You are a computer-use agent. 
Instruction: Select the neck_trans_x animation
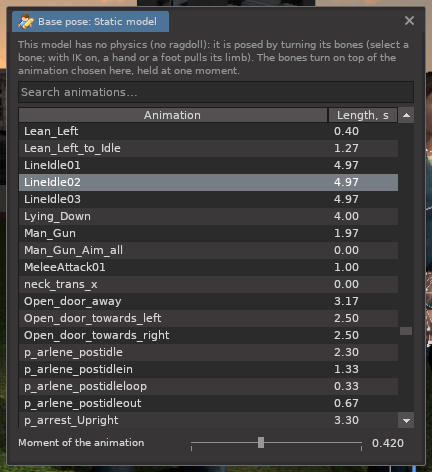point(208,284)
